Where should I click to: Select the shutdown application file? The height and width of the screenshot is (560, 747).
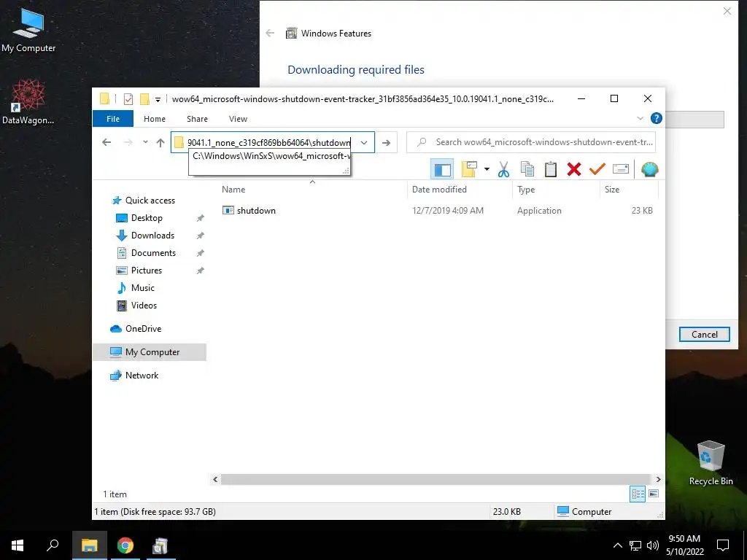(x=256, y=211)
